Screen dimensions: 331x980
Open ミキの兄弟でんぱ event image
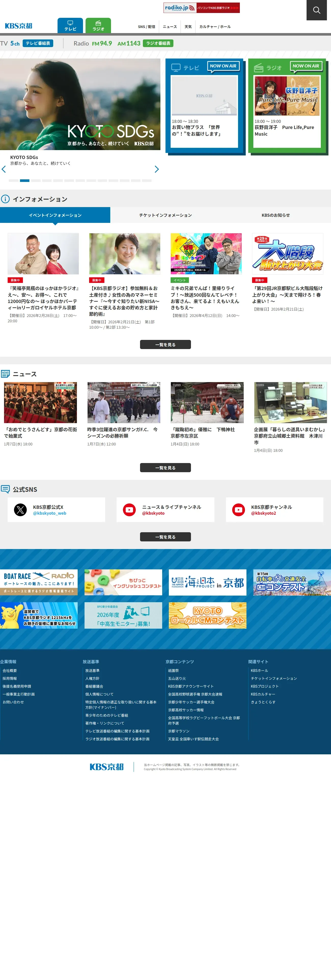206,254
